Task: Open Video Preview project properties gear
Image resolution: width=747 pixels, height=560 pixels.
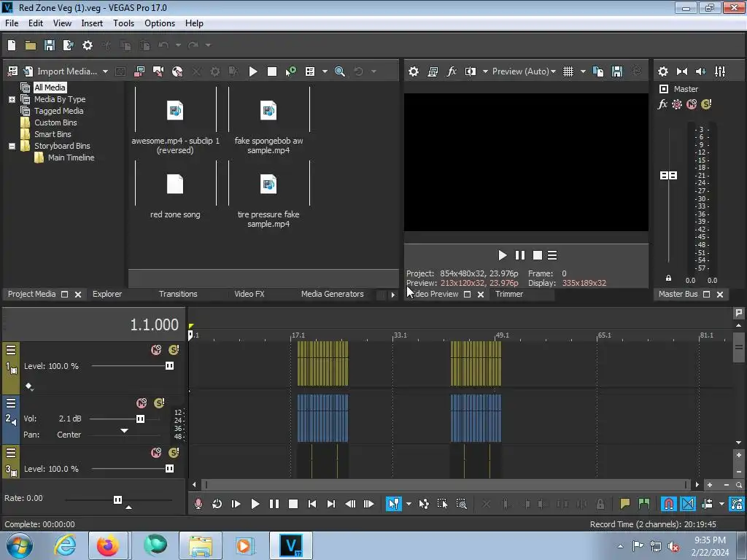Action: click(x=414, y=71)
